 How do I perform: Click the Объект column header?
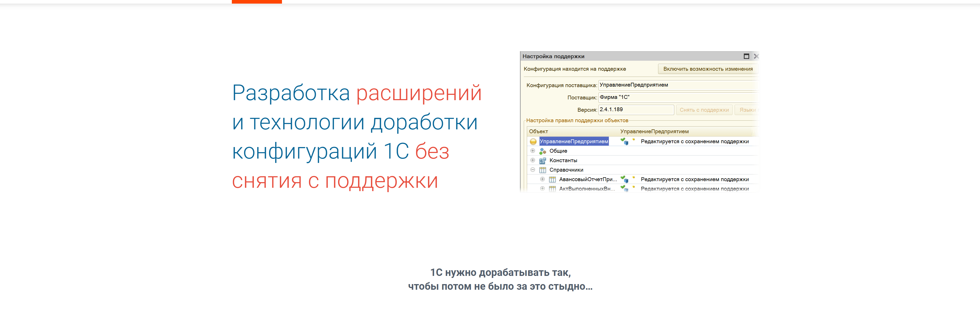(x=538, y=131)
